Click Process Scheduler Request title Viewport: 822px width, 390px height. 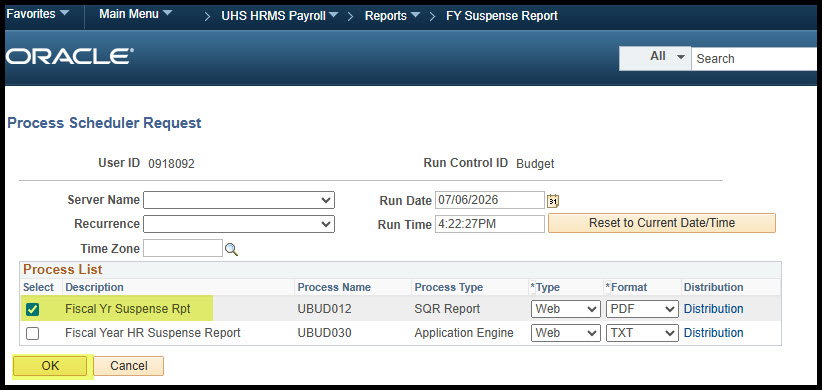[x=104, y=123]
